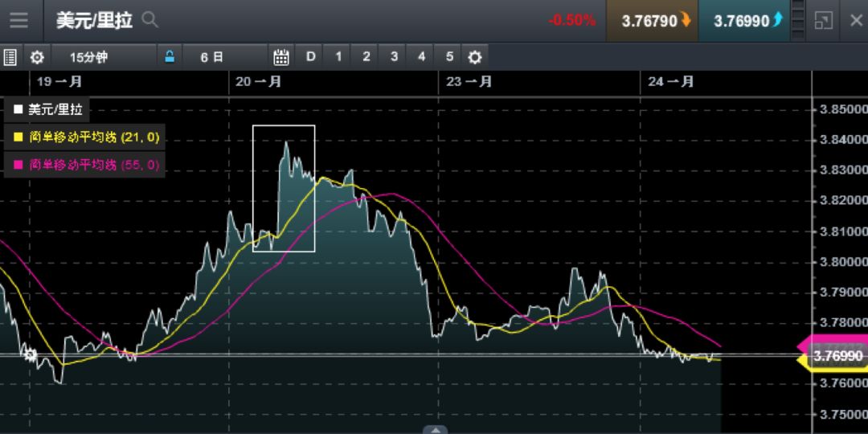Select the D preset tab
The height and width of the screenshot is (434, 868).
pyautogui.click(x=310, y=56)
